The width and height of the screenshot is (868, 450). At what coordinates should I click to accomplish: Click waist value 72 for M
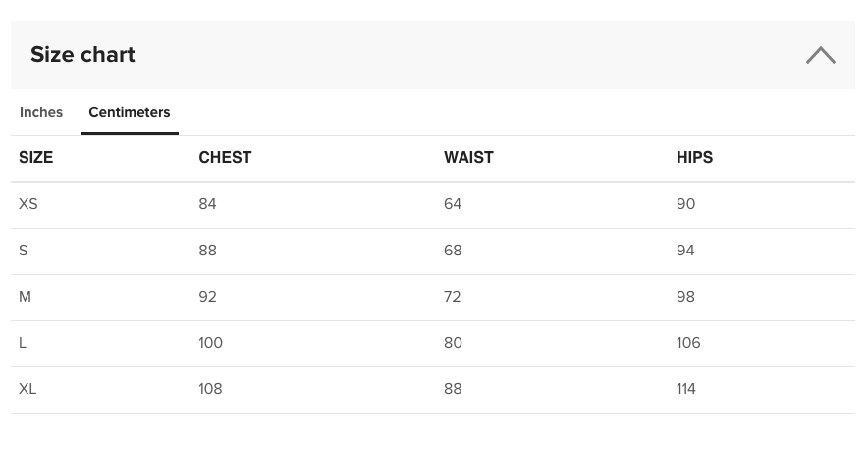pos(453,297)
